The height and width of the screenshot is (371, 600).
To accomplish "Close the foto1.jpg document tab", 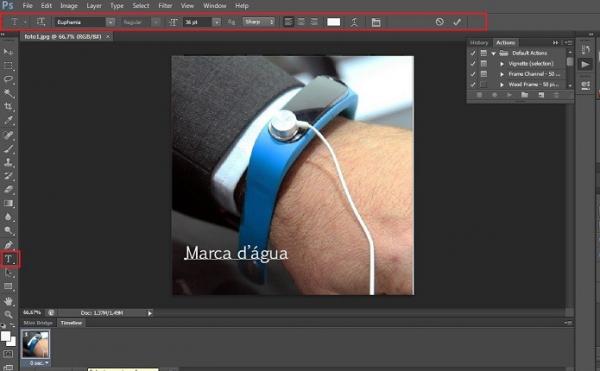I will (108, 36).
